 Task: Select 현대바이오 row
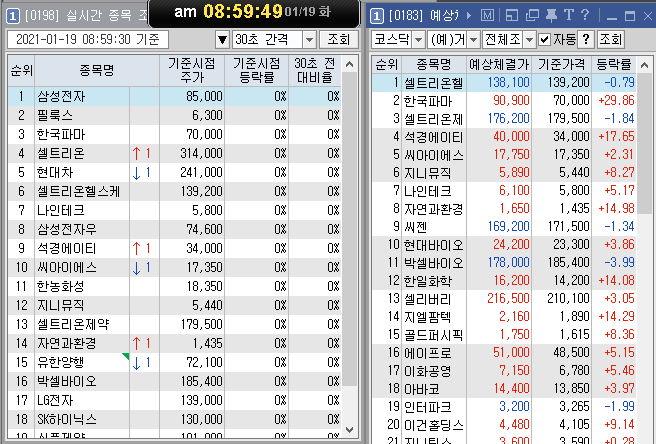pos(504,245)
